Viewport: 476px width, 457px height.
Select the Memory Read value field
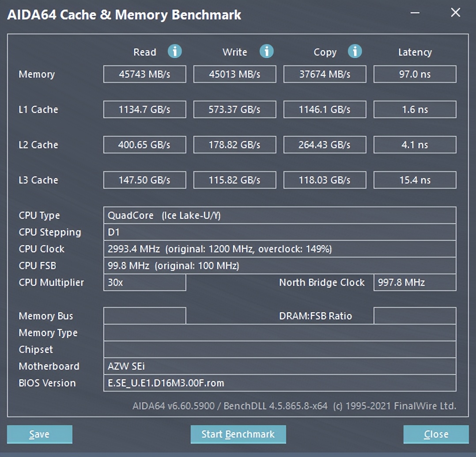pos(144,74)
